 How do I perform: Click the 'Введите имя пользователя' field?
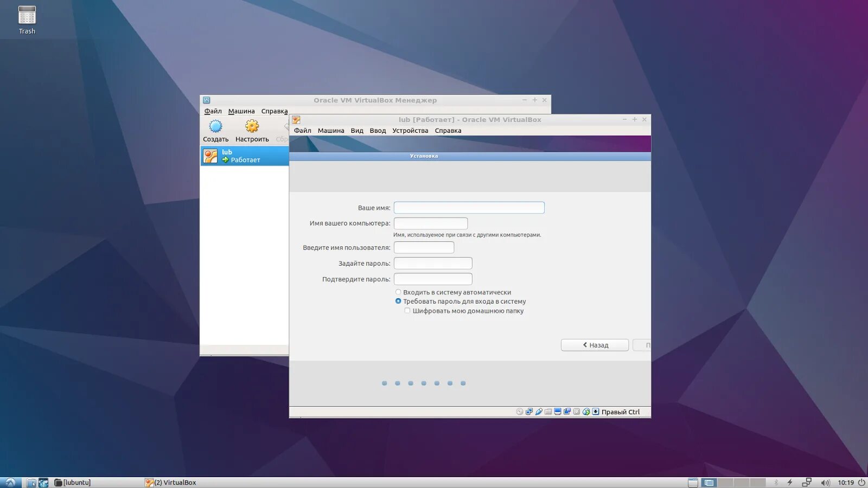[424, 248]
